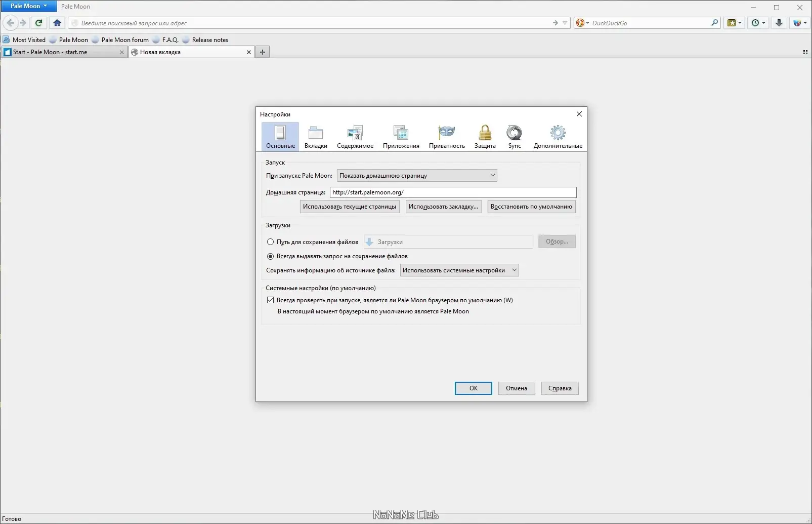
Task: Click the rightmost toolbar add-on icon
Action: click(x=800, y=23)
